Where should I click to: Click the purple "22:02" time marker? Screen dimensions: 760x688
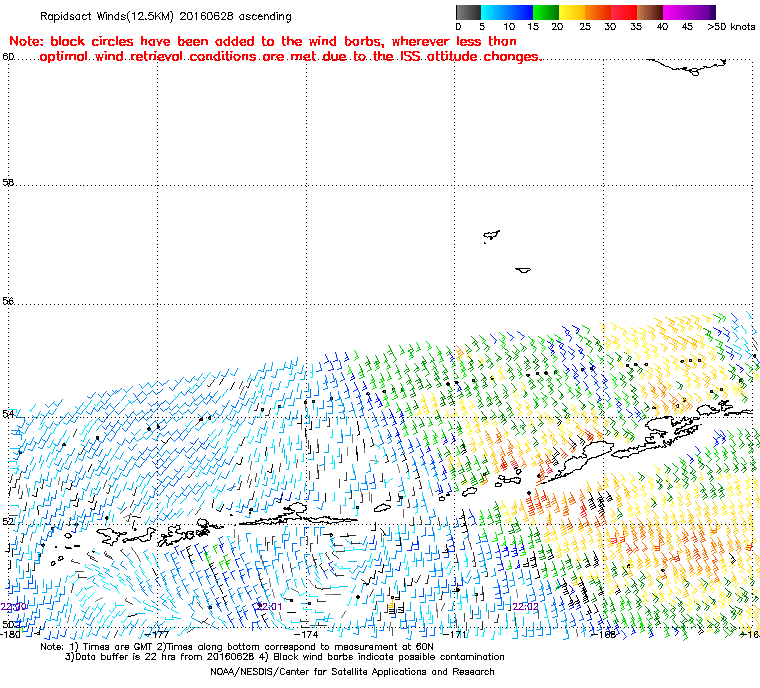tap(525, 607)
